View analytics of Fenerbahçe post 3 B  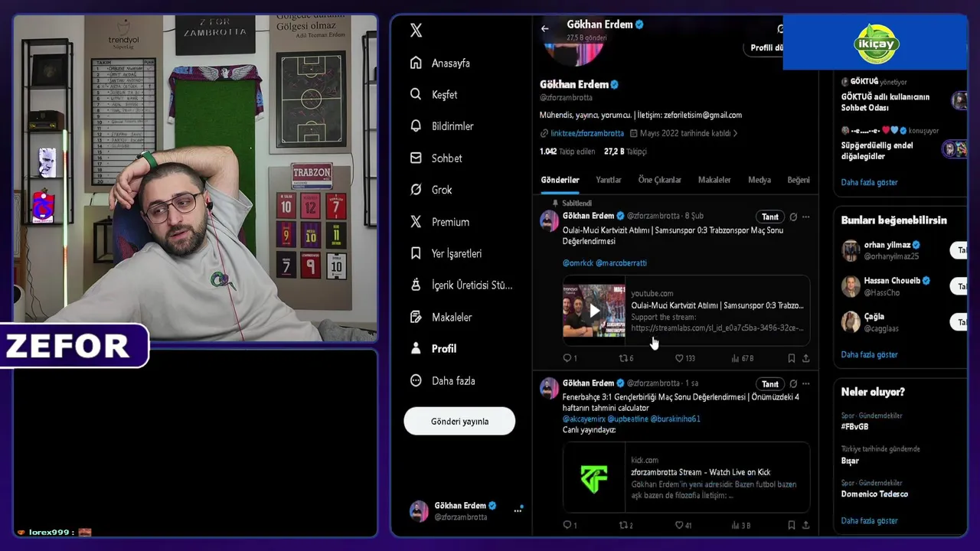click(740, 525)
